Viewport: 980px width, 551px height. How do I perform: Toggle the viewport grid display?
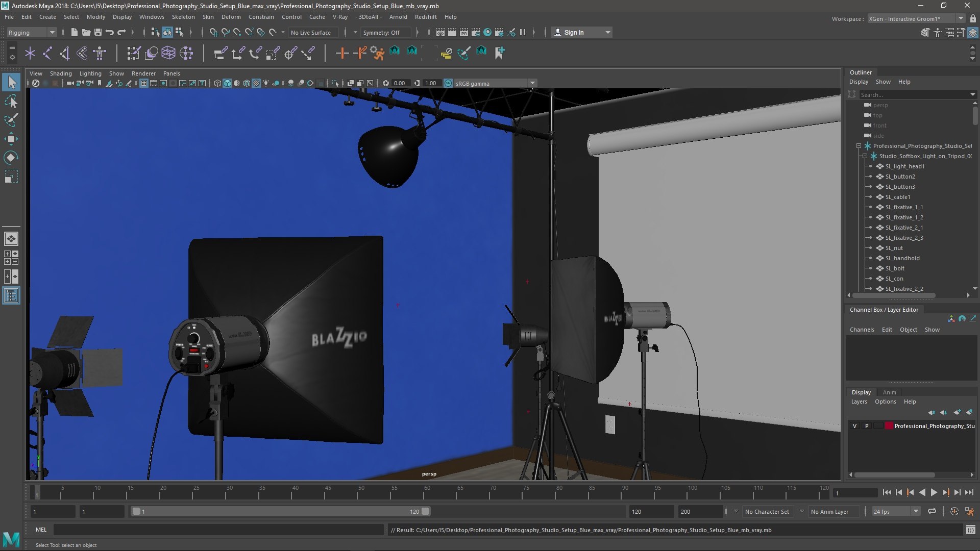pos(144,83)
